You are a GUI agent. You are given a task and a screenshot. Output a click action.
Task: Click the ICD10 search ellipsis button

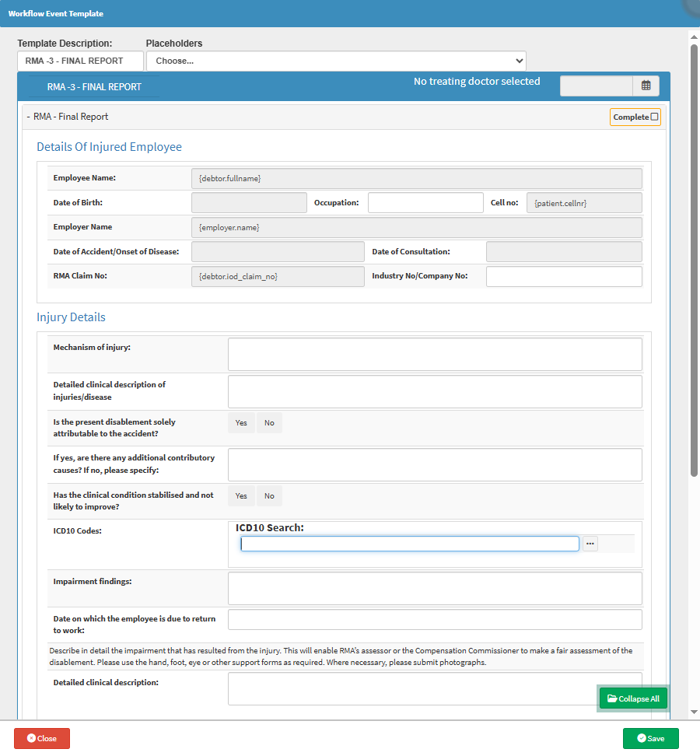pyautogui.click(x=590, y=544)
